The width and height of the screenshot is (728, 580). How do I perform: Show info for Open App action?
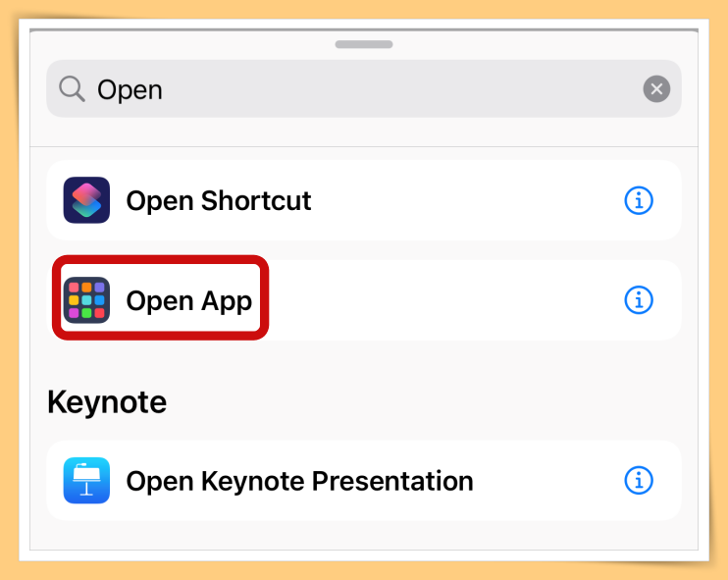(x=639, y=300)
